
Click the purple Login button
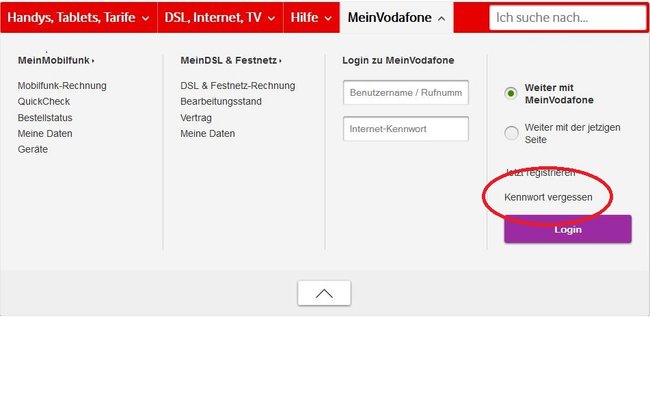568,229
